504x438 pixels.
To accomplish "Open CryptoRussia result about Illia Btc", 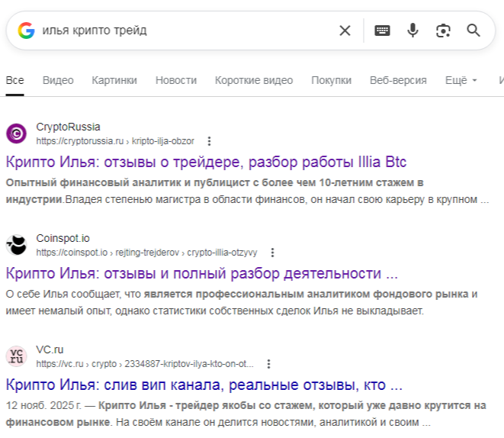I will click(206, 162).
